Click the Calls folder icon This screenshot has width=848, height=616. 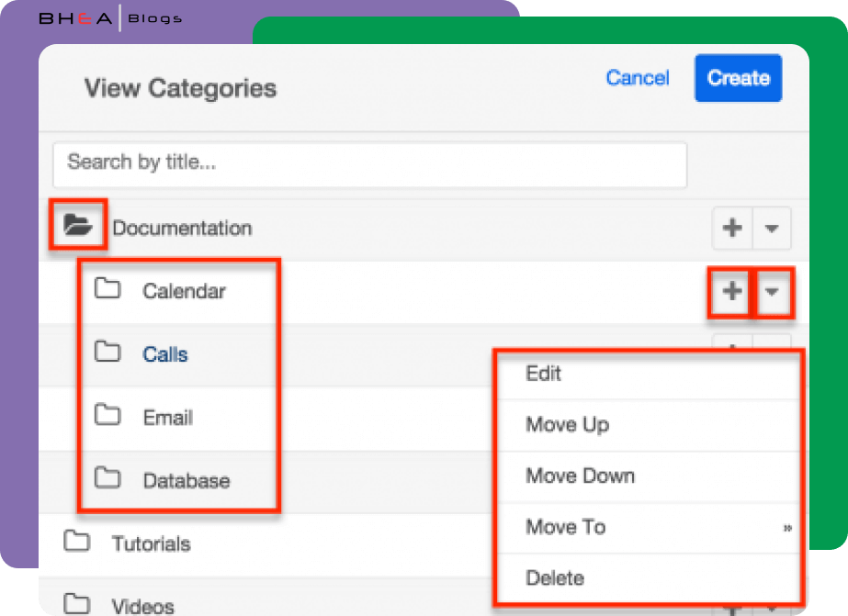pyautogui.click(x=107, y=352)
